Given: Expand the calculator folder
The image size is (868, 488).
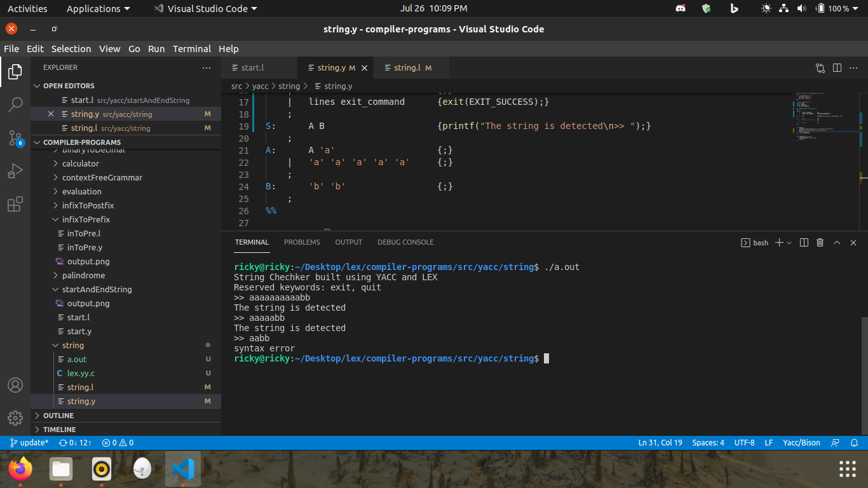Looking at the screenshot, I should click(x=126, y=164).
